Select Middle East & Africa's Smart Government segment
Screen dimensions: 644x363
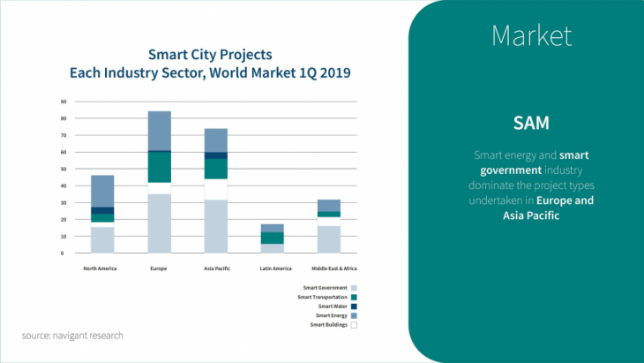(x=329, y=239)
